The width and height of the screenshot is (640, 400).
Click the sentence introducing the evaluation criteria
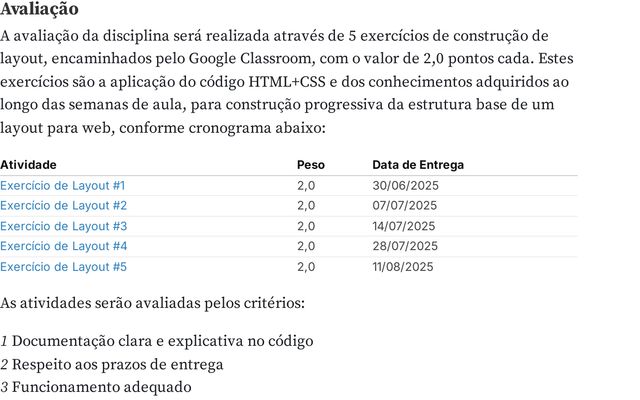[x=152, y=302]
